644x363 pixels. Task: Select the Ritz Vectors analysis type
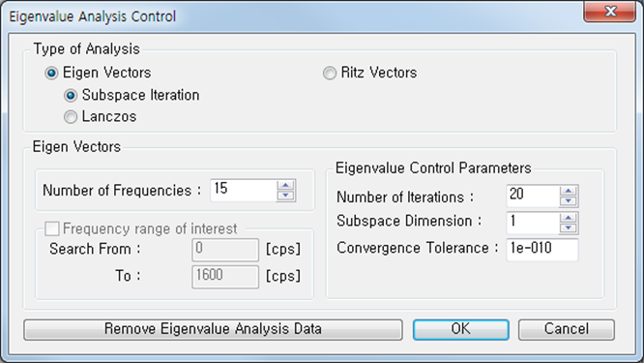tap(330, 74)
